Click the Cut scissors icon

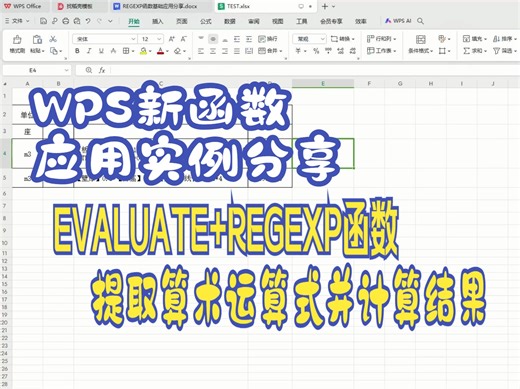53,39
